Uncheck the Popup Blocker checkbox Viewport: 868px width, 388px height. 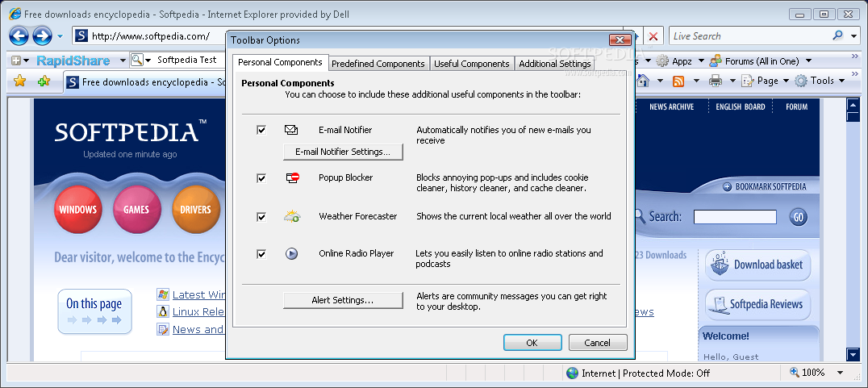pyautogui.click(x=261, y=178)
